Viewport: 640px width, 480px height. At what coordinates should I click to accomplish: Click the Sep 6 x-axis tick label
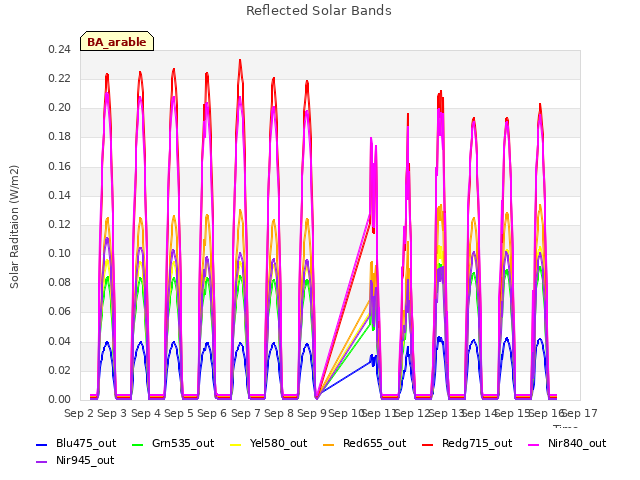coord(212,413)
